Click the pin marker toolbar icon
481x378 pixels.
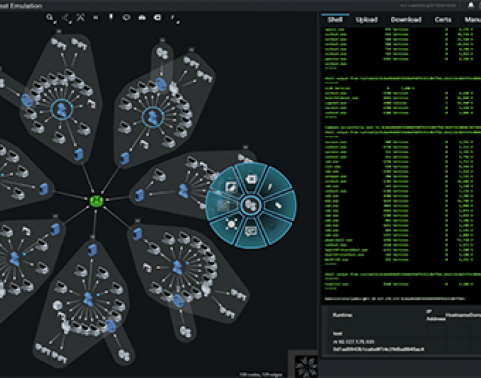[x=111, y=17]
